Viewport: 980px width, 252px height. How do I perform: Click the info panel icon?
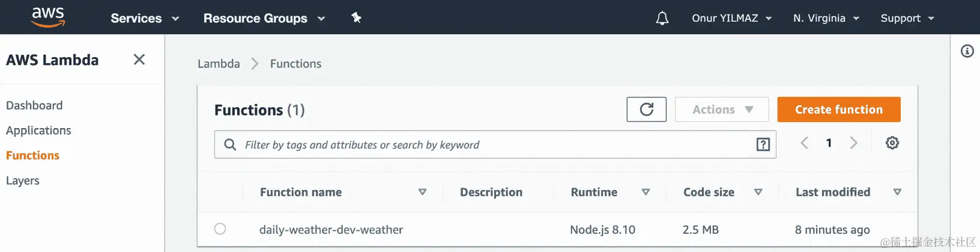click(967, 51)
